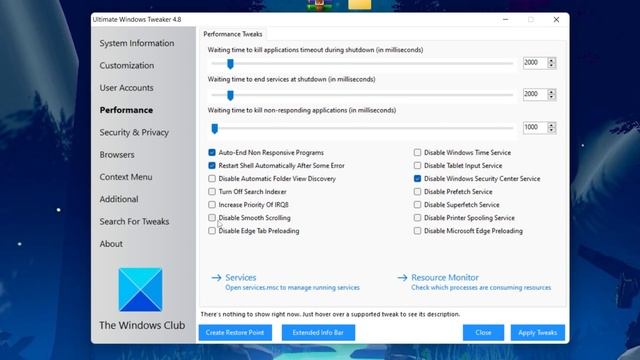Click the arrow icon beside Resource Monitor
Image resolution: width=640 pixels, height=360 pixels.
[402, 278]
